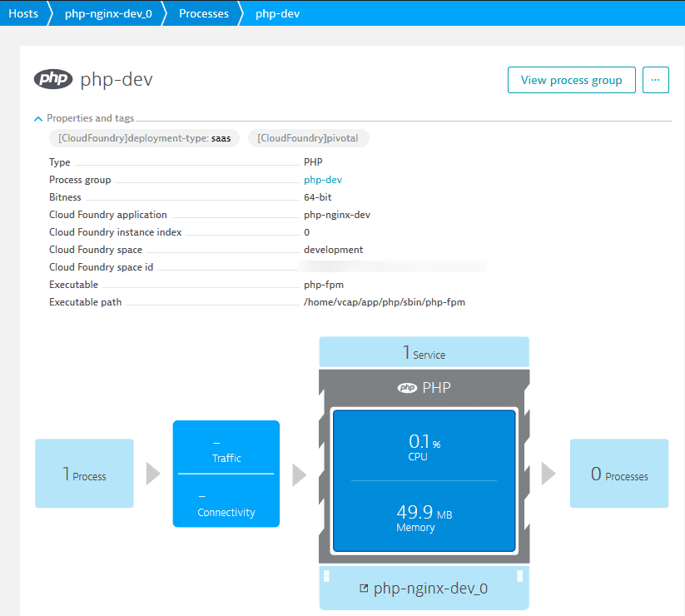Open the php-nginx-dev_0 host bar
This screenshot has height=616, width=685.
click(x=424, y=588)
